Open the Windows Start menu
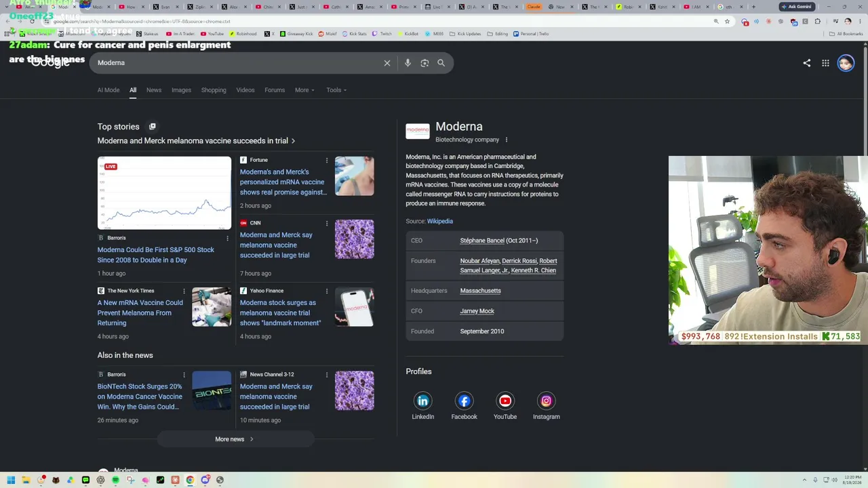Image resolution: width=868 pixels, height=488 pixels. pyautogui.click(x=11, y=480)
